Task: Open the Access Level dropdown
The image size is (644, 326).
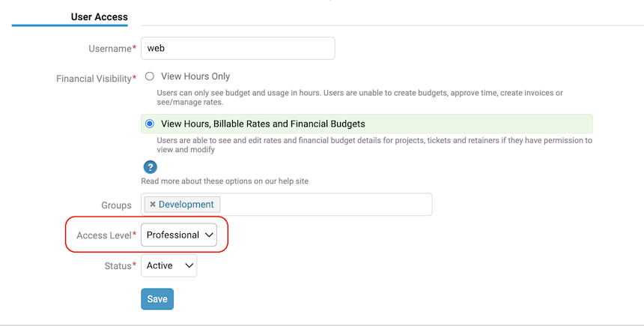Action: click(x=179, y=235)
